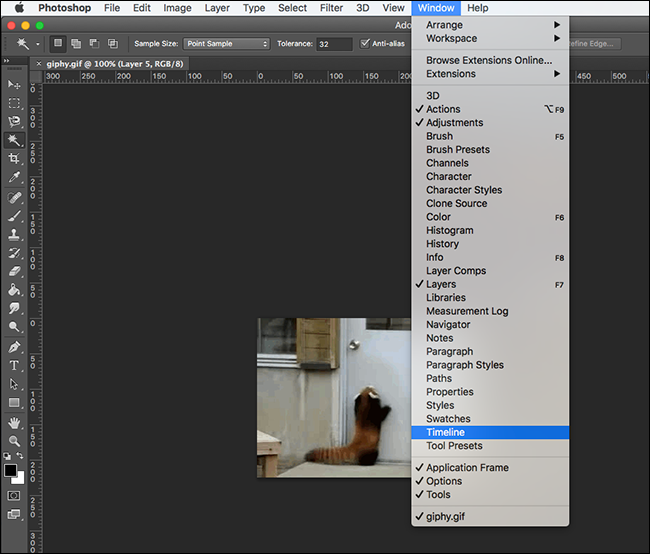This screenshot has width=650, height=554.
Task: Pick the Hand tool
Action: (14, 422)
